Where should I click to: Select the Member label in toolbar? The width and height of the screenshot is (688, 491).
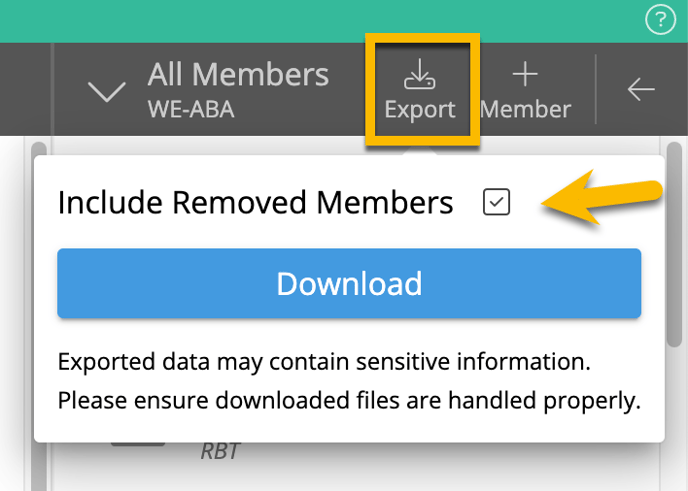(526, 109)
